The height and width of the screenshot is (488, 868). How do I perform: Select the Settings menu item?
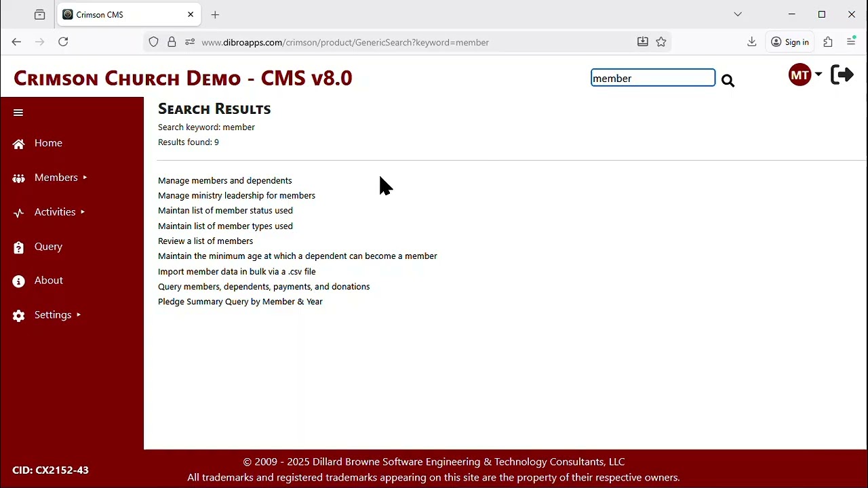click(x=53, y=314)
